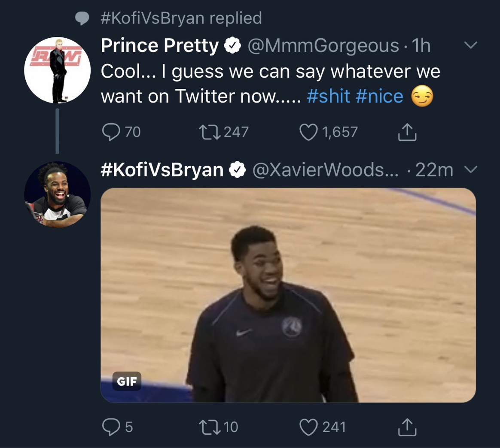The height and width of the screenshot is (448, 500).
Task: Open the #shit hashtag link
Action: 329,96
